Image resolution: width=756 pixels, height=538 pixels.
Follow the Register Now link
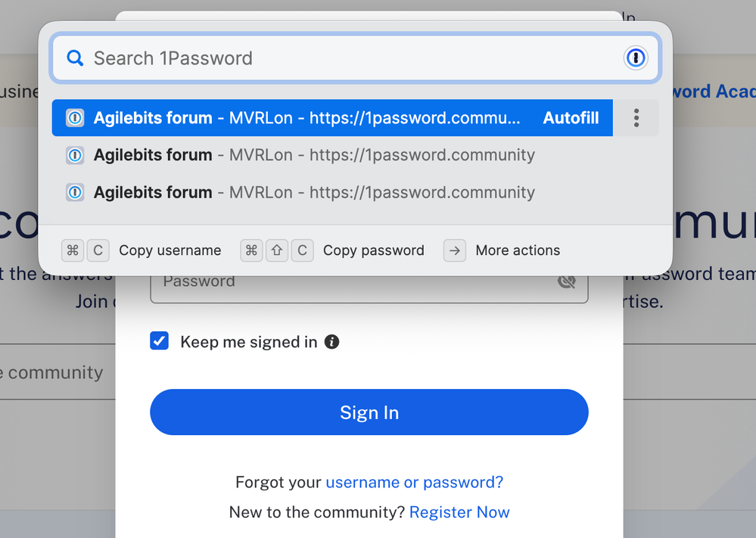click(x=459, y=512)
